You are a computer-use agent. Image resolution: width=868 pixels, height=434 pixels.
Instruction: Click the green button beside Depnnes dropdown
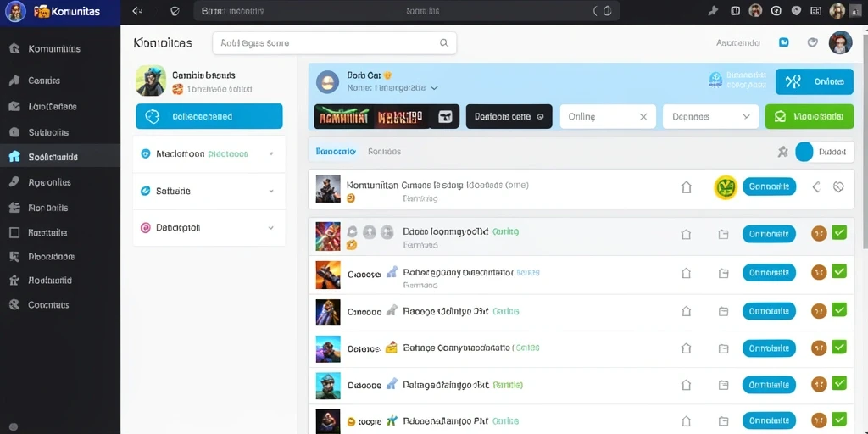click(809, 117)
